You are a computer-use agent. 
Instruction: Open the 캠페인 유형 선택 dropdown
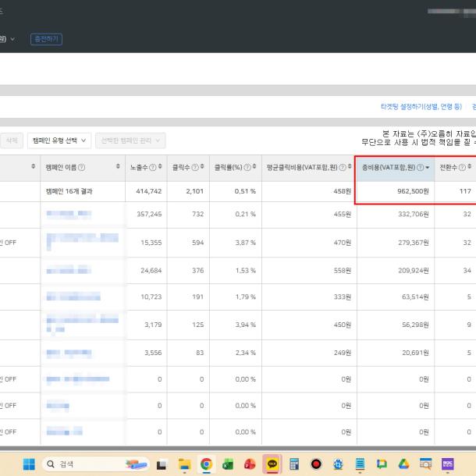click(59, 140)
